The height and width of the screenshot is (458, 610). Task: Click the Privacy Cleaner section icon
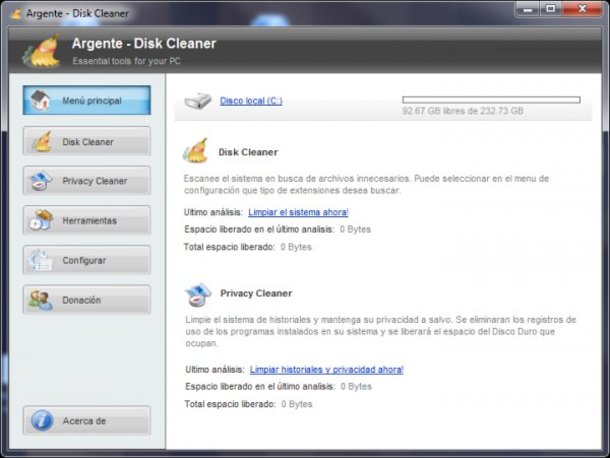pyautogui.click(x=198, y=295)
